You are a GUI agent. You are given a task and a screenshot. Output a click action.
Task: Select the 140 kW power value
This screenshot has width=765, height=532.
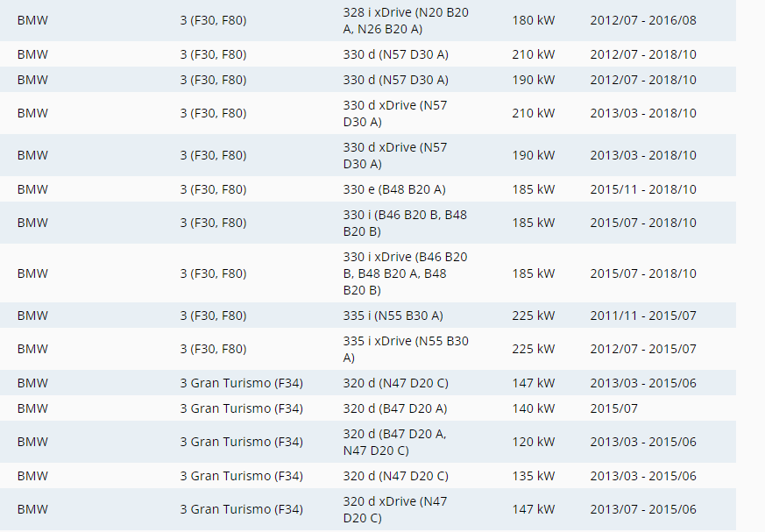(x=534, y=408)
